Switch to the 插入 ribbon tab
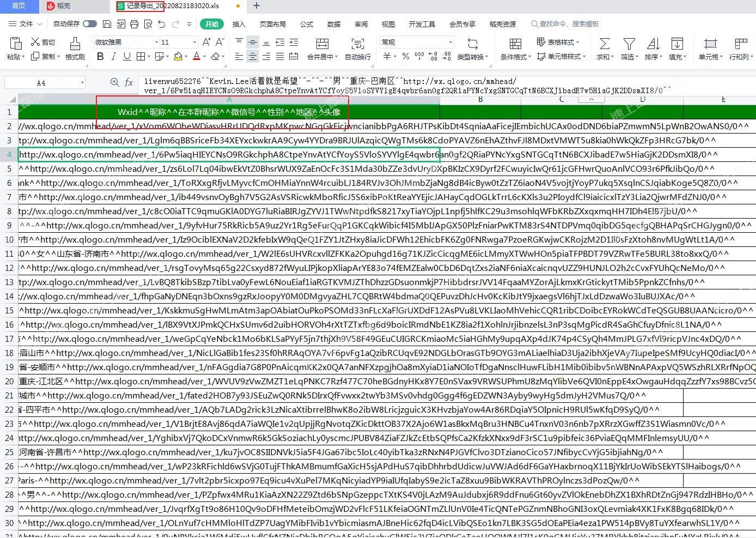756x538 pixels. click(x=239, y=24)
